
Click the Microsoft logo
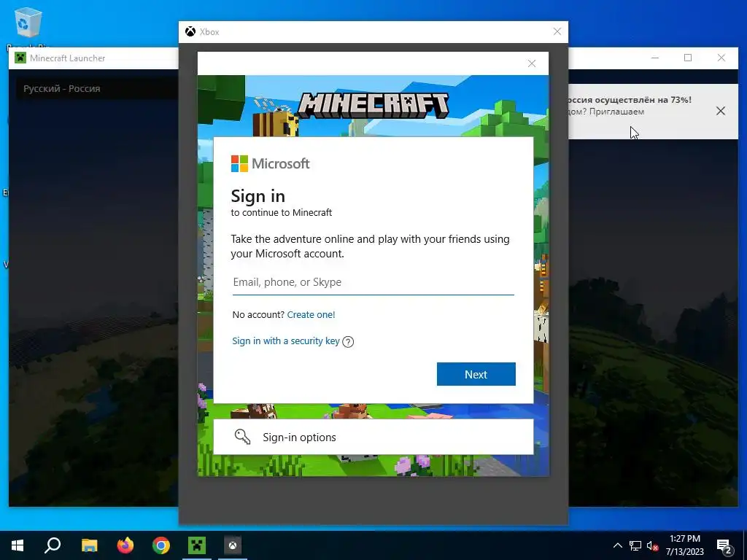[x=270, y=163]
